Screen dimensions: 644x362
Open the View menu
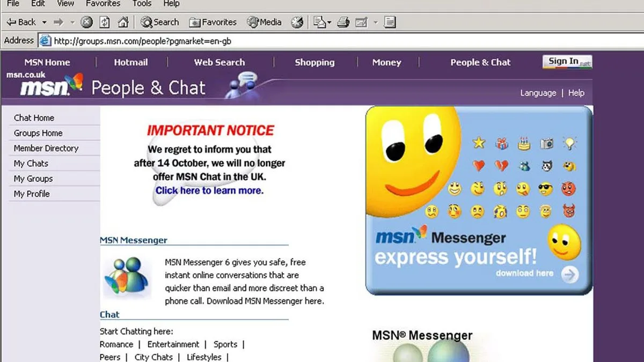tap(65, 3)
